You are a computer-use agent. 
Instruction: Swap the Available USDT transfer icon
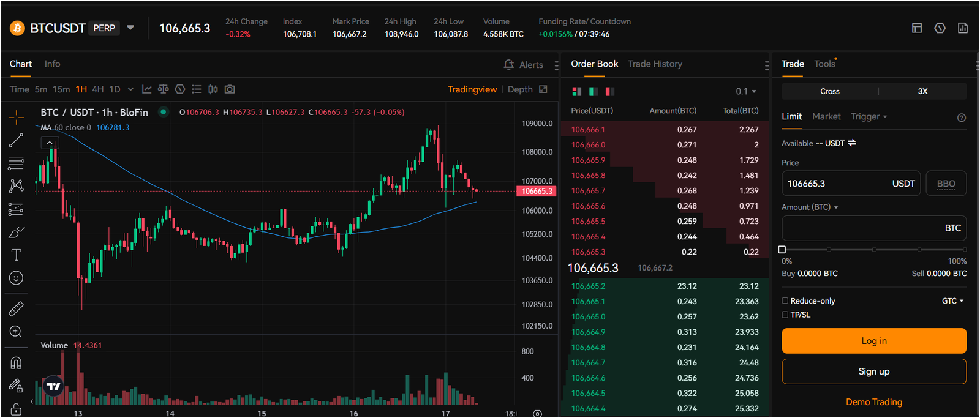[852, 143]
